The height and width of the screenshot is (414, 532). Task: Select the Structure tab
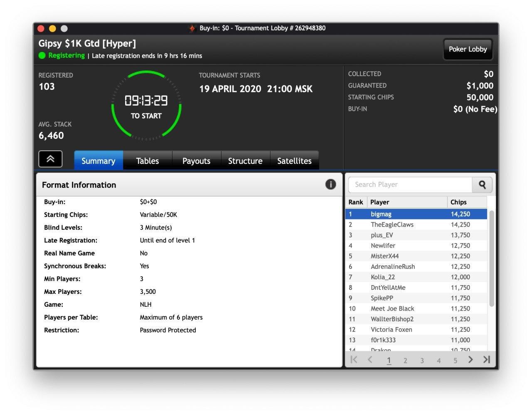point(245,161)
